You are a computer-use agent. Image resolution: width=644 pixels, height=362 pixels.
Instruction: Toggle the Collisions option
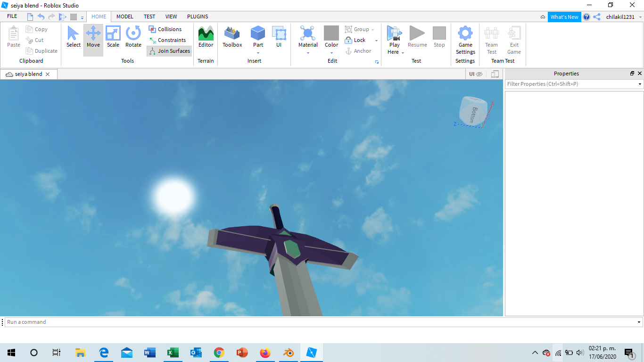[x=165, y=29]
